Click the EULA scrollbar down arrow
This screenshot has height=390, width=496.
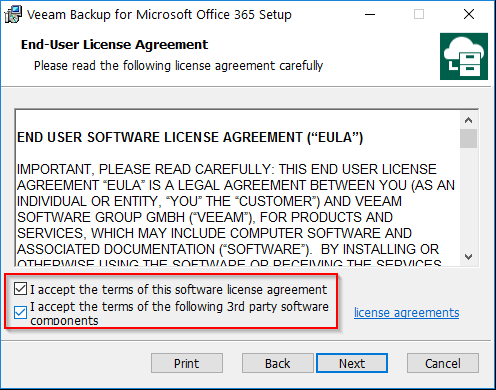coord(468,257)
